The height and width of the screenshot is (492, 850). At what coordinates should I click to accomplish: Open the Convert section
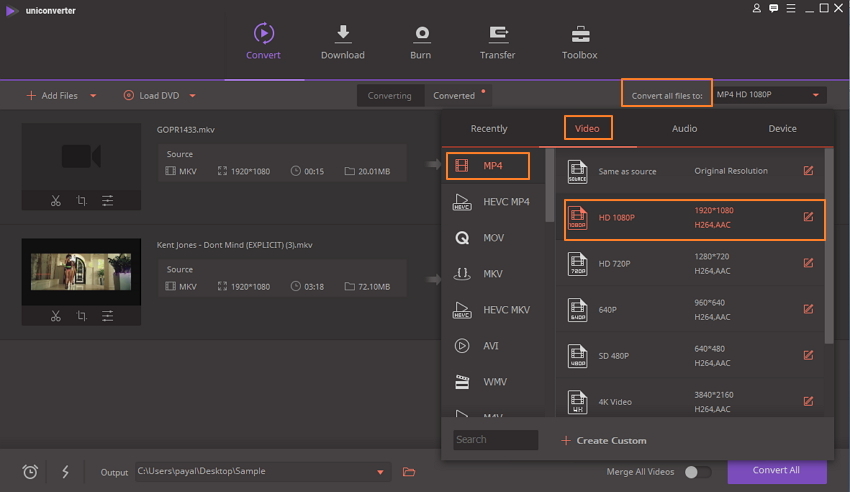pos(263,42)
